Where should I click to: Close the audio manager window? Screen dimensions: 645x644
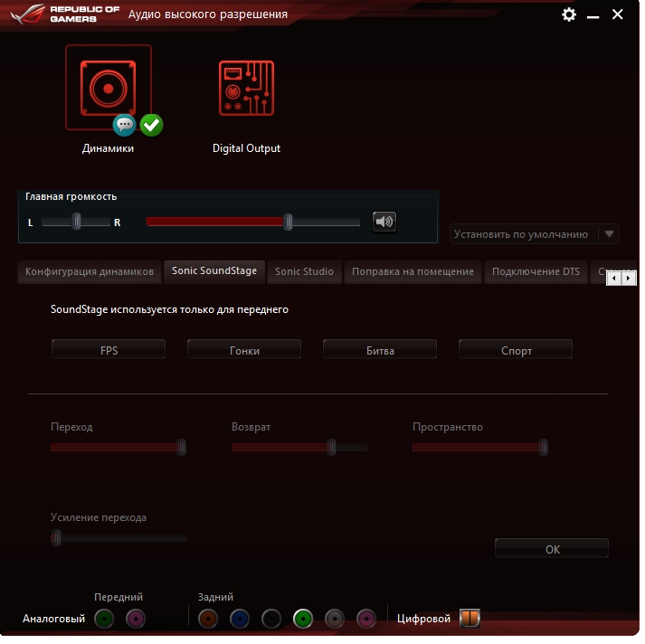(x=618, y=14)
